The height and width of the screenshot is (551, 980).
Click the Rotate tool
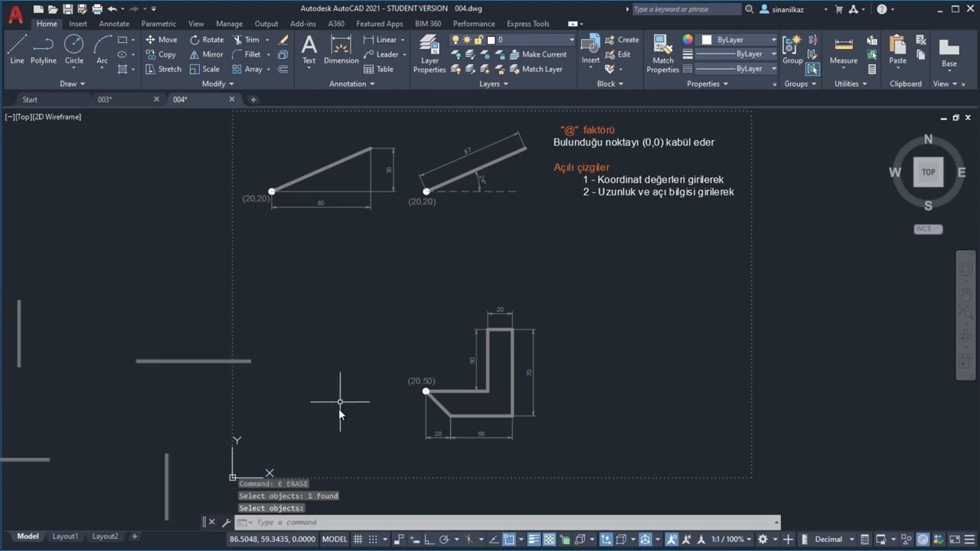[207, 40]
